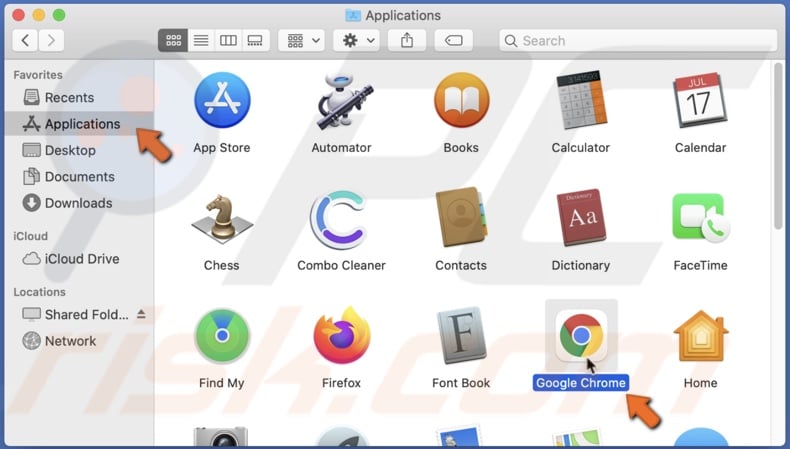Close the Applications Finder window

pyautogui.click(x=19, y=15)
